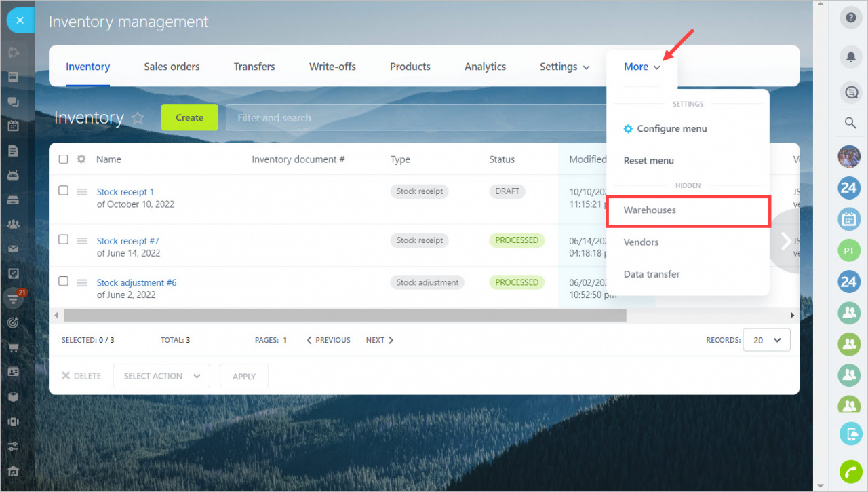
Task: Open row menu for Stock receipt #7
Action: [x=82, y=241]
